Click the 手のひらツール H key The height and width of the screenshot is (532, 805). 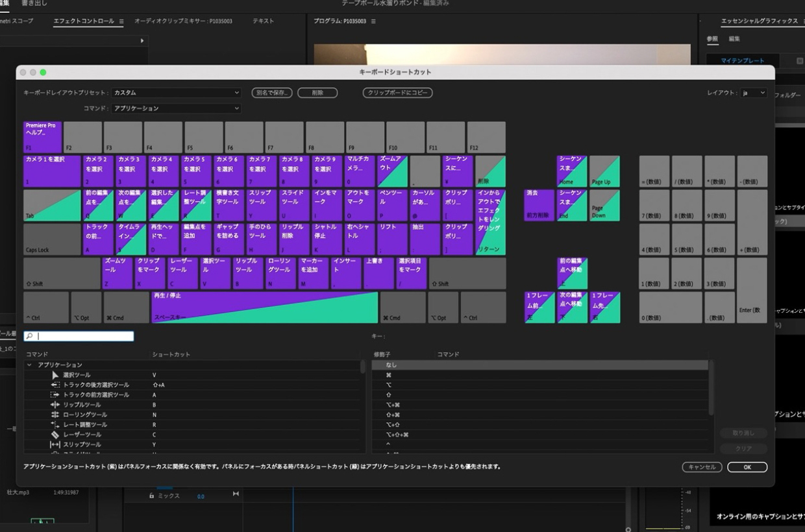(262, 239)
